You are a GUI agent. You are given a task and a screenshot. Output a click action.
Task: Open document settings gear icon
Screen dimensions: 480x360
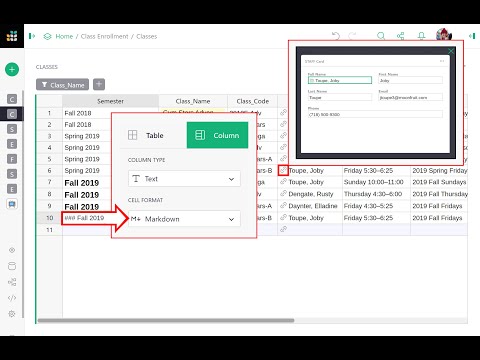(x=12, y=314)
